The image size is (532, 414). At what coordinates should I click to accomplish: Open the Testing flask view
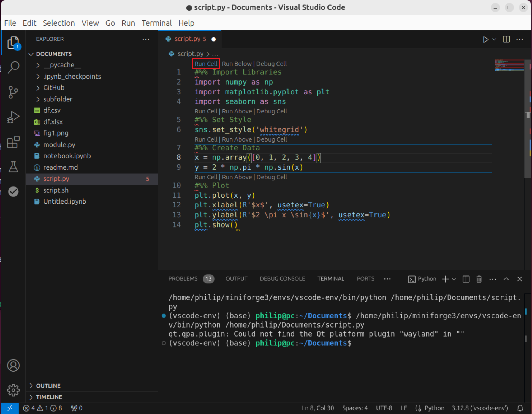click(x=13, y=167)
